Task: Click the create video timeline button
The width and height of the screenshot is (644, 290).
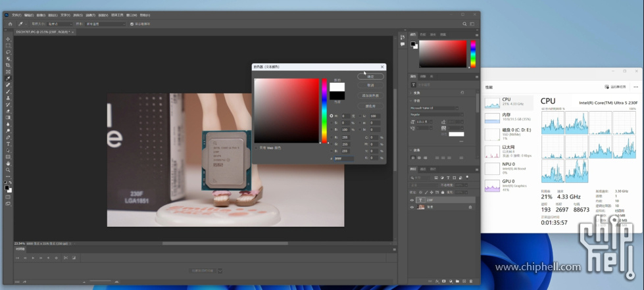Action: tap(203, 271)
